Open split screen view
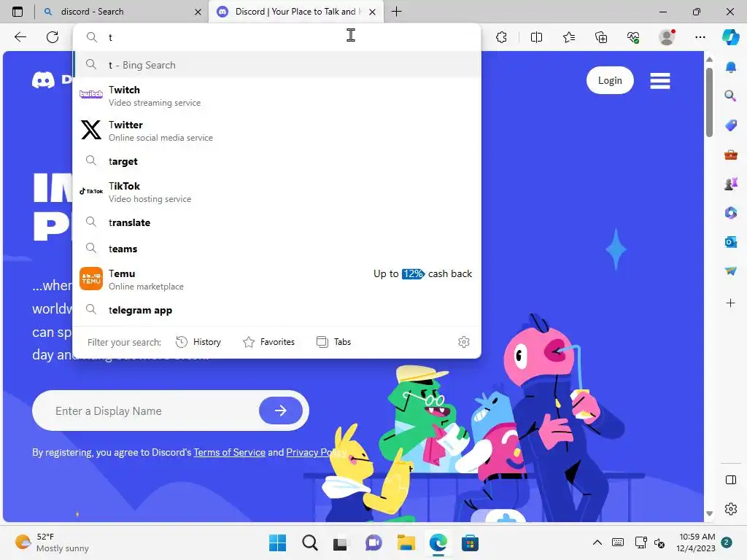747x560 pixels. coord(536,37)
